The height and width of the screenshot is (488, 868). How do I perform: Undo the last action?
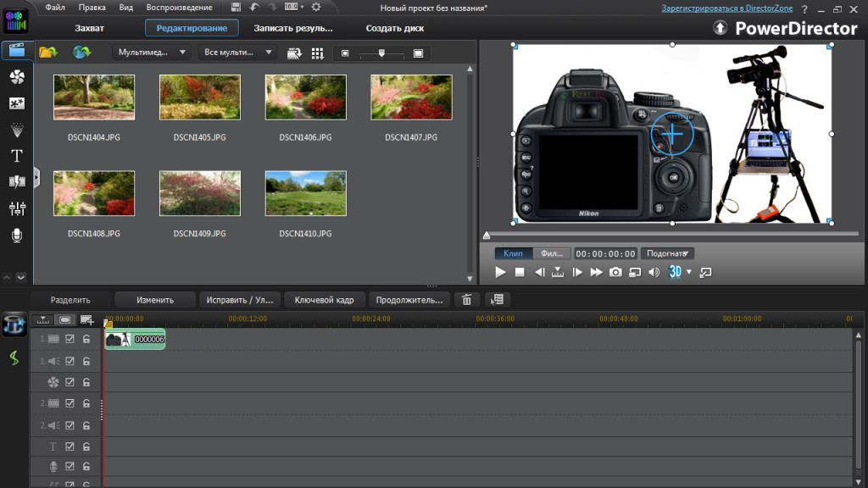[254, 7]
